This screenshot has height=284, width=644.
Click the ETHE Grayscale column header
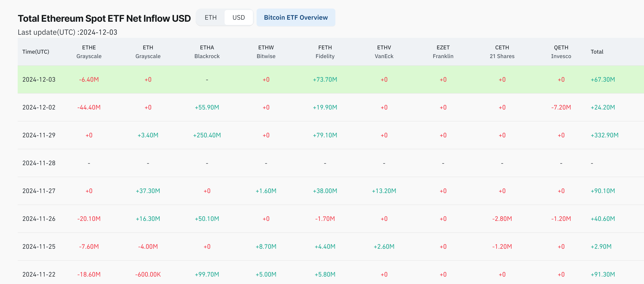[89, 52]
